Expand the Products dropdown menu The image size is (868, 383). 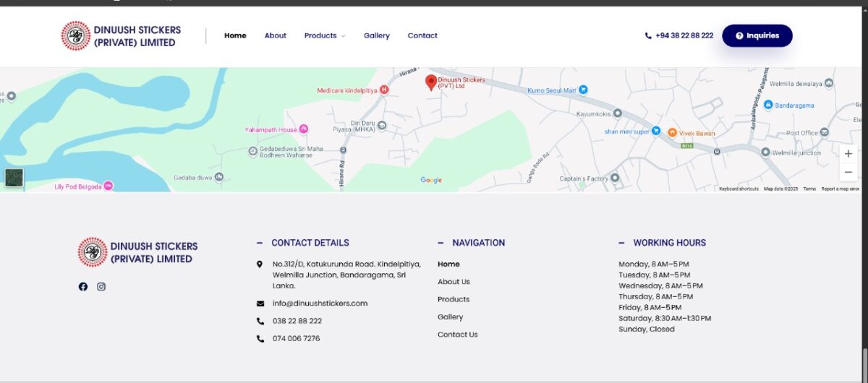click(x=325, y=35)
